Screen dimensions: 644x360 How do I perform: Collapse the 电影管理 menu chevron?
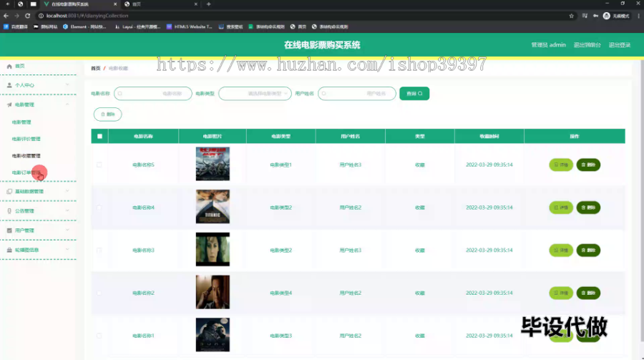coord(67,104)
